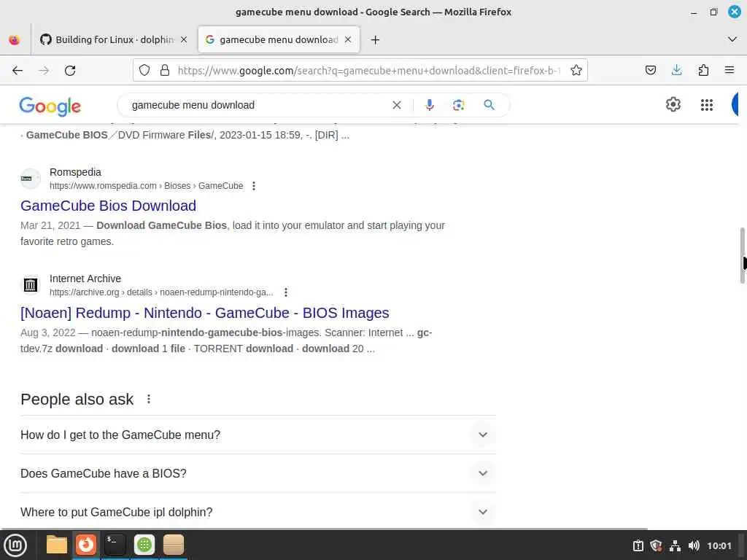Expand How do I get to the GameCube menu
This screenshot has width=747, height=560.
(258, 435)
